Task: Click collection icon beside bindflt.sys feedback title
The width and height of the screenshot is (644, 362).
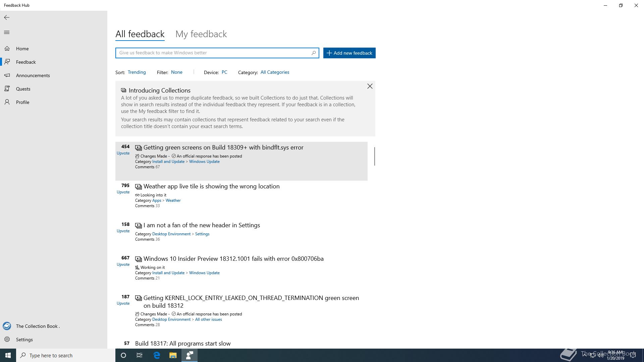Action: point(139,148)
